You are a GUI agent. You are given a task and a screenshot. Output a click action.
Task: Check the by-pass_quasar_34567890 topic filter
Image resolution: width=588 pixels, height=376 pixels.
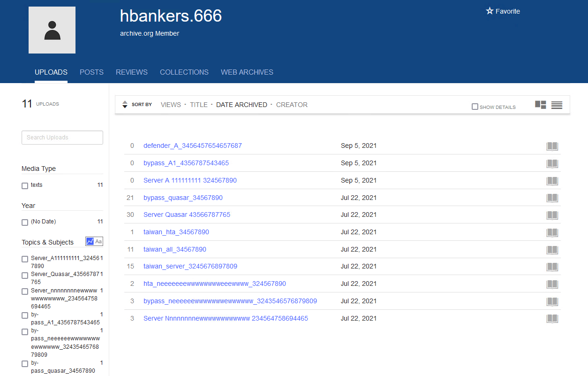25,364
